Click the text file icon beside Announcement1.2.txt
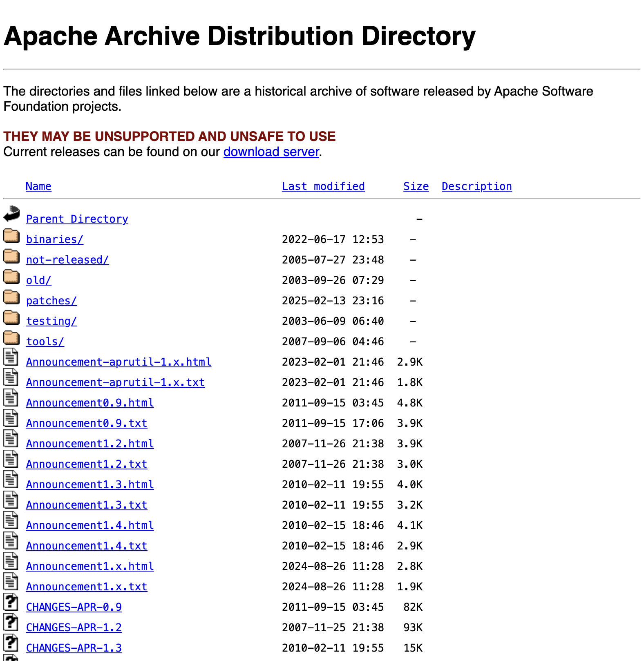644x661 pixels. click(11, 459)
